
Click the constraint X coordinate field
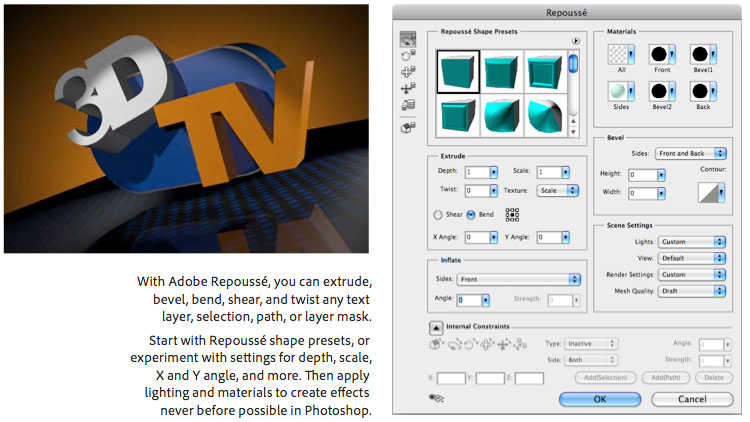pyautogui.click(x=451, y=378)
